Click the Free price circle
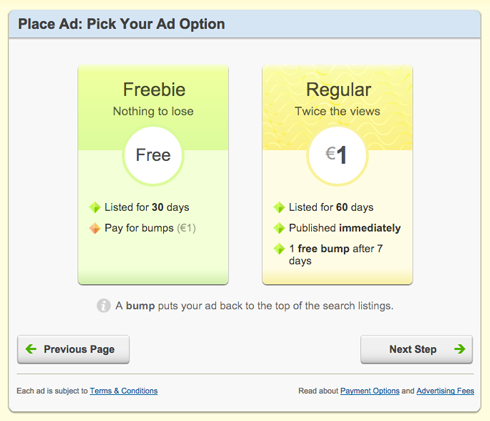 pos(153,155)
